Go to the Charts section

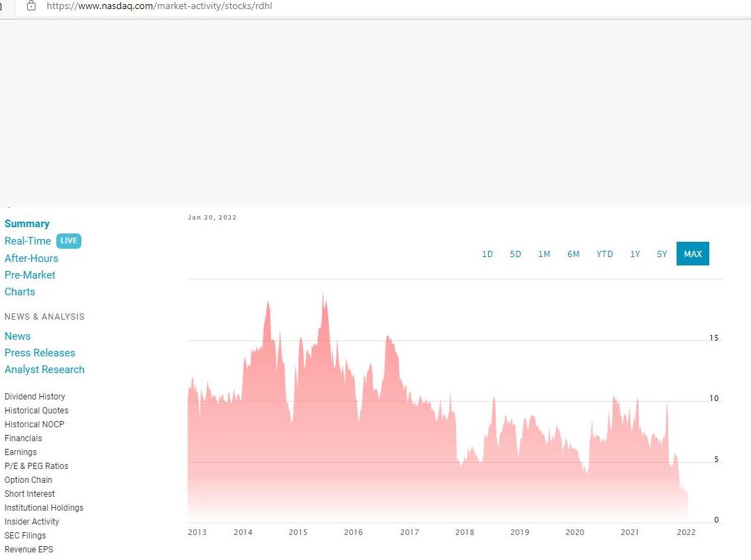coord(19,291)
